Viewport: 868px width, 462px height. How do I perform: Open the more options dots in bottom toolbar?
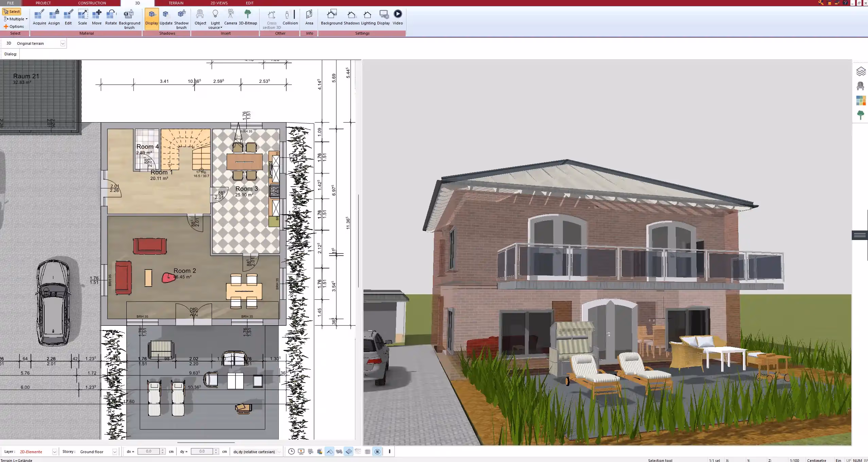(389, 451)
